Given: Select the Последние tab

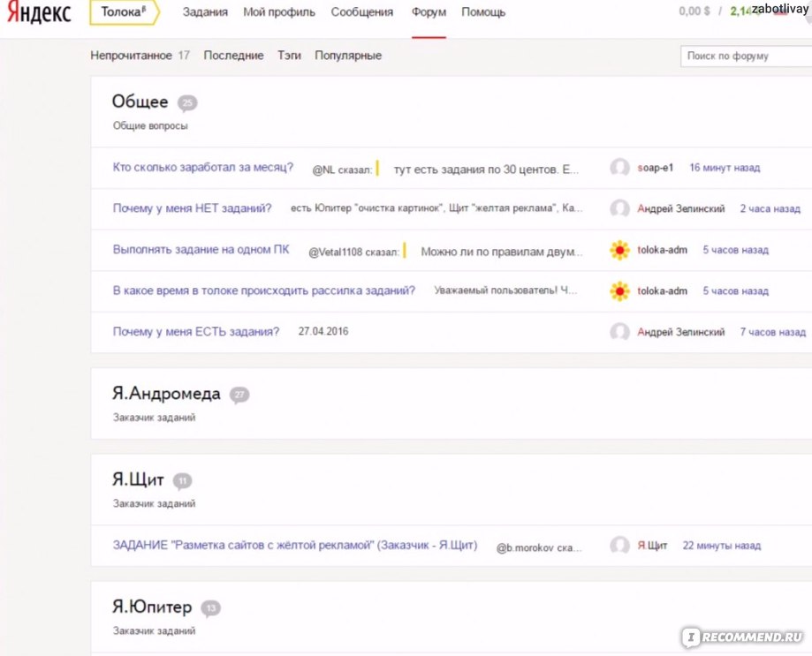Looking at the screenshot, I should point(233,56).
